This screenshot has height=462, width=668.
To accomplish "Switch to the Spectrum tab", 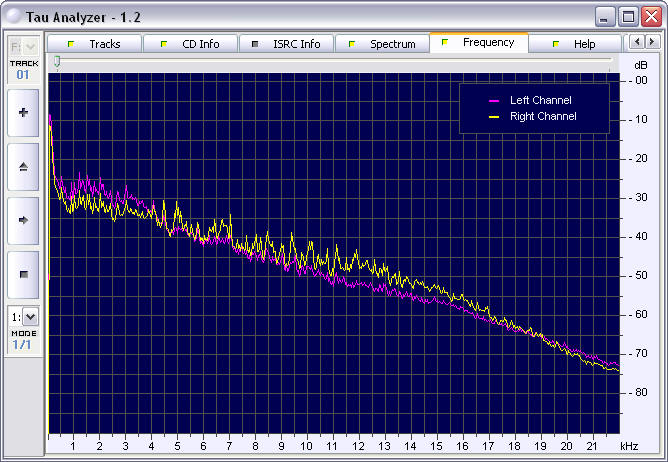I will click(383, 44).
